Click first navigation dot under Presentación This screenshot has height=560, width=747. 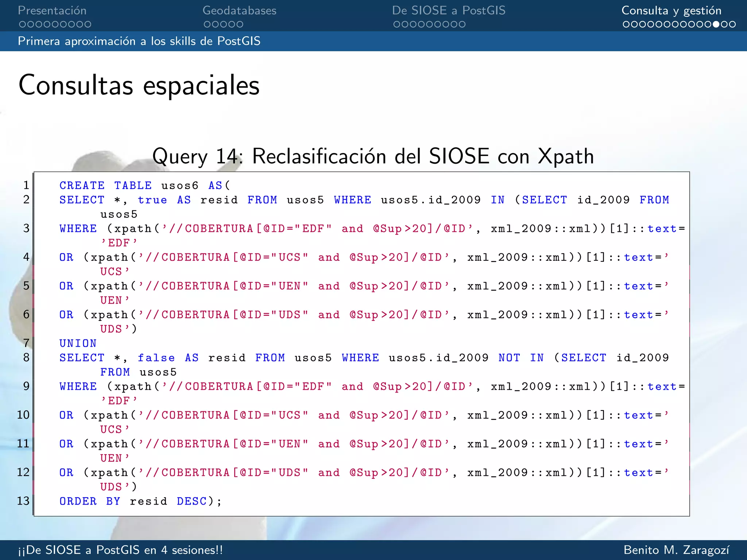tap(22, 24)
